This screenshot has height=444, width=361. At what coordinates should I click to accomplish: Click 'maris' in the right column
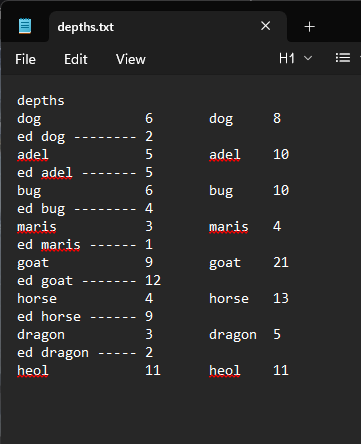click(x=229, y=227)
